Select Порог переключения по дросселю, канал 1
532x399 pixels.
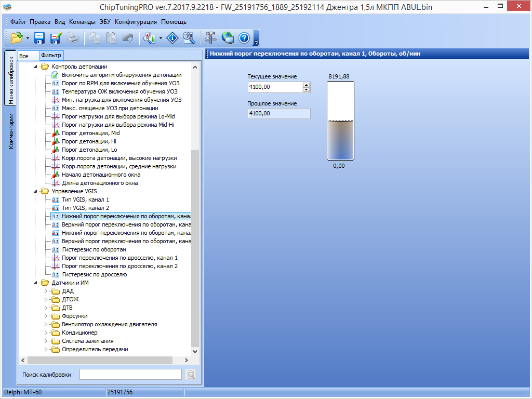click(119, 258)
